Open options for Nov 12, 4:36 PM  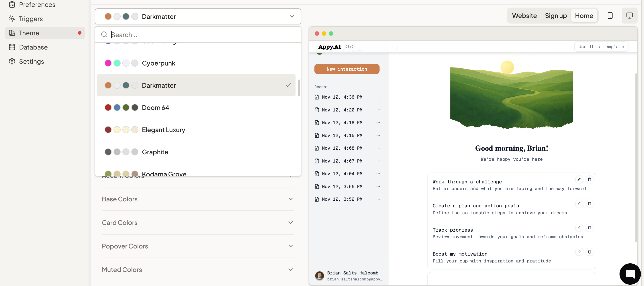pos(378,97)
